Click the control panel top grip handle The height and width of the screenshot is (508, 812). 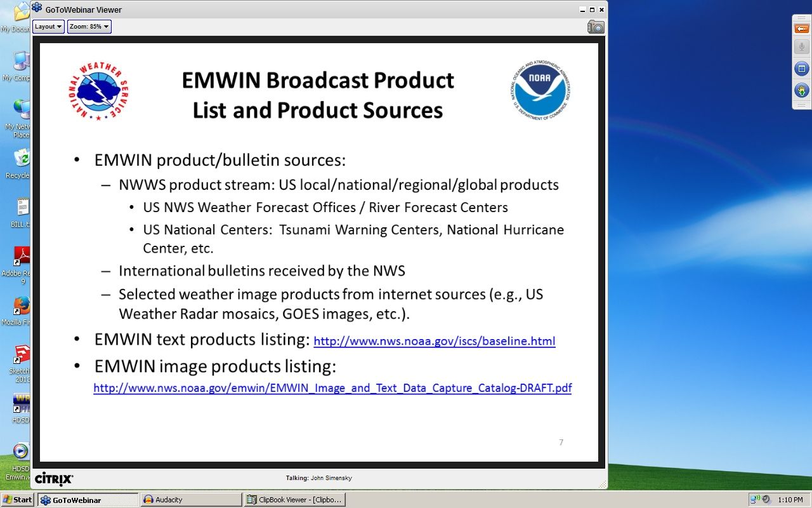tap(801, 17)
